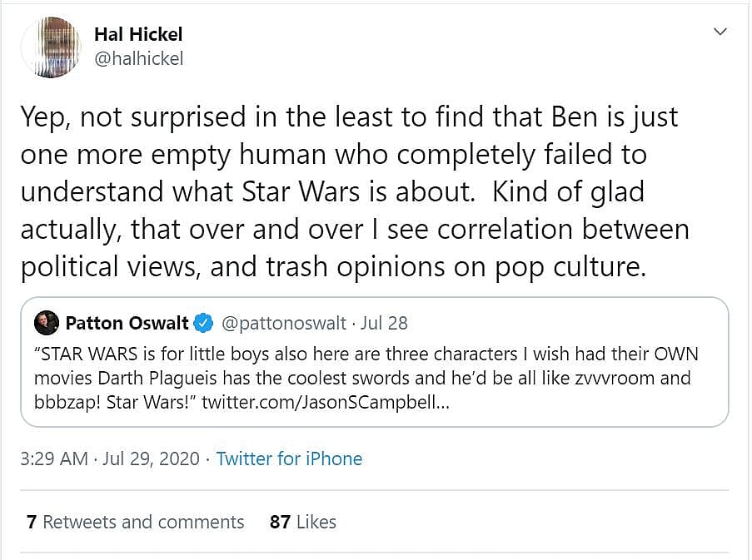Click the 3:29 AM Jul 29, 2020 timestamp

111,458
